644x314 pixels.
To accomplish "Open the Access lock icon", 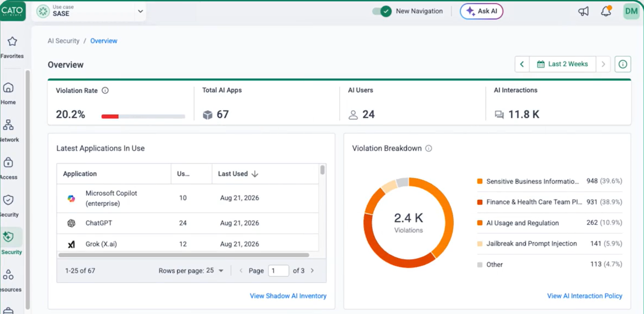I will 8,162.
